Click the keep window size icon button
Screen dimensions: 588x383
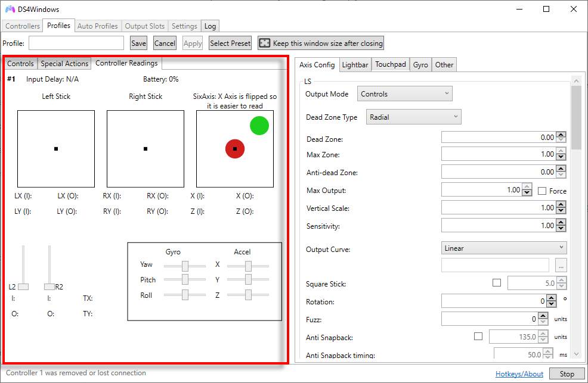pyautogui.click(x=264, y=43)
